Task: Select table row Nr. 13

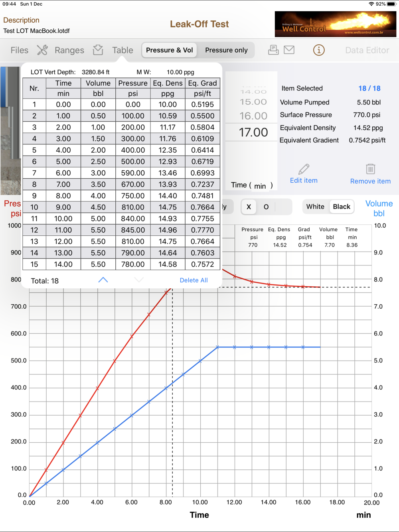Action: click(121, 242)
